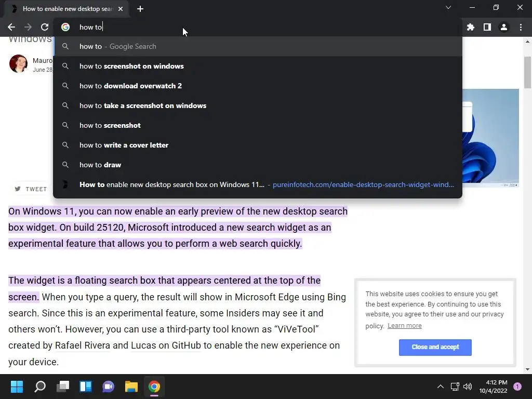
Task: Open Task View on the taskbar
Action: [63, 387]
